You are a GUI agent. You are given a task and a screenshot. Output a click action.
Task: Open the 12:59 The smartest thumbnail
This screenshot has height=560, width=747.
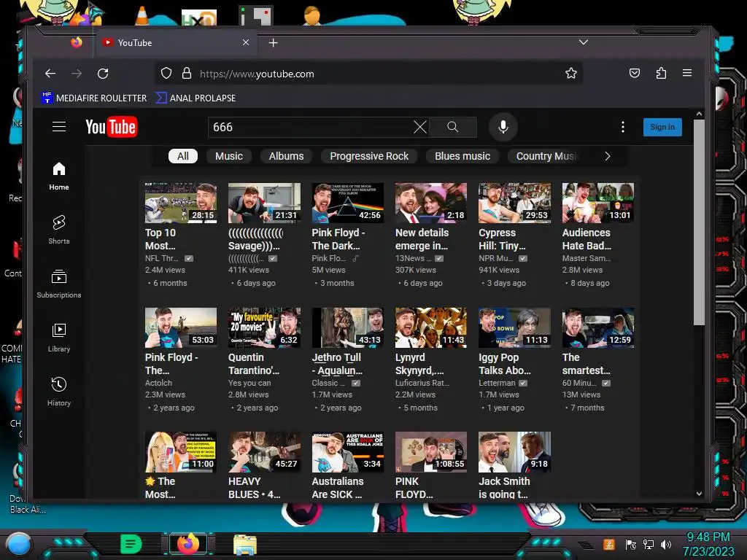pos(598,327)
